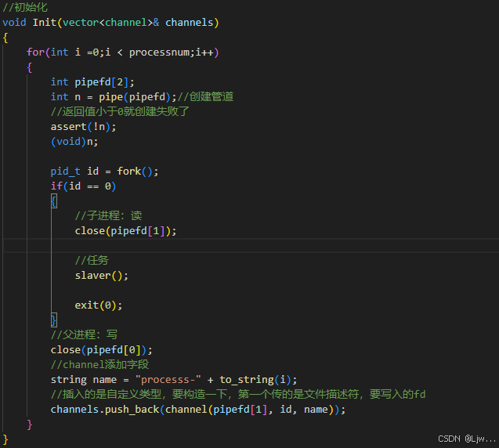Click the highlighted closing brace of the if block
Screen dimensions: 499x448
(x=54, y=320)
